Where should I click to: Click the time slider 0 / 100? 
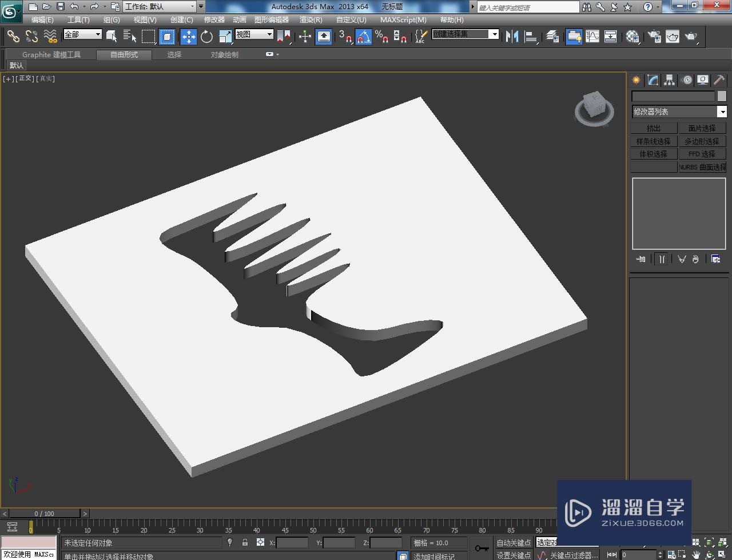44,514
